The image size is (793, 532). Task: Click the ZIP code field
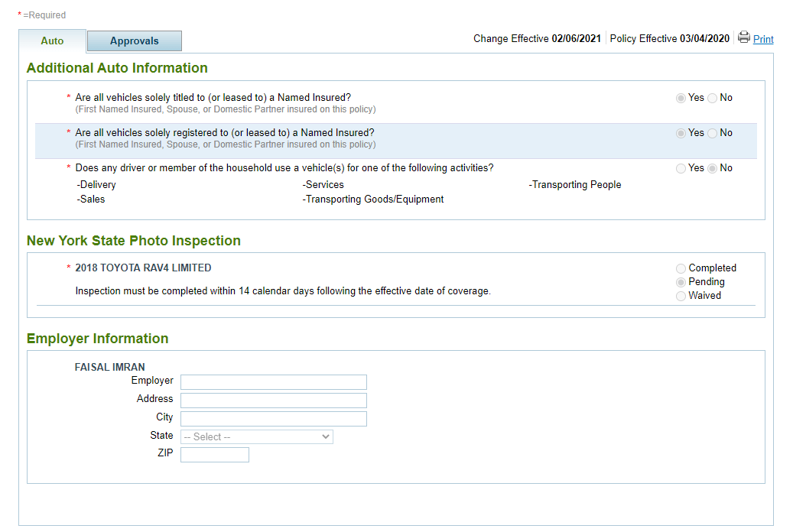click(x=214, y=455)
